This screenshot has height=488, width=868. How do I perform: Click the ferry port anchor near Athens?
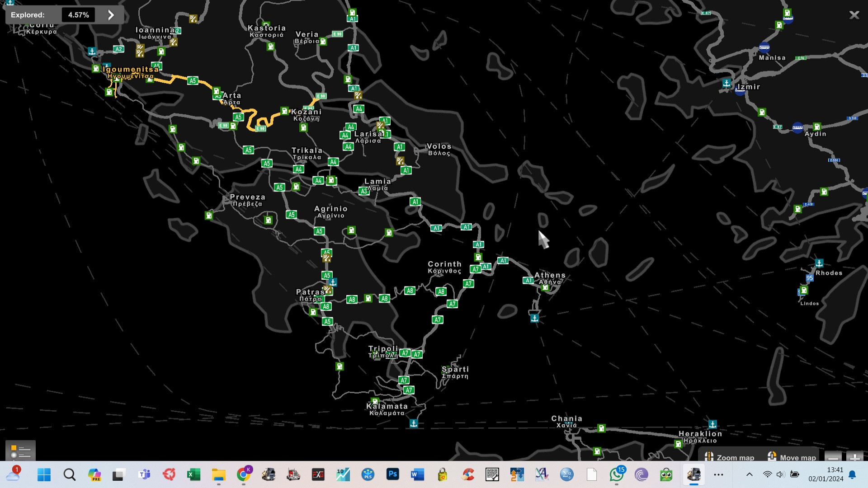(534, 318)
